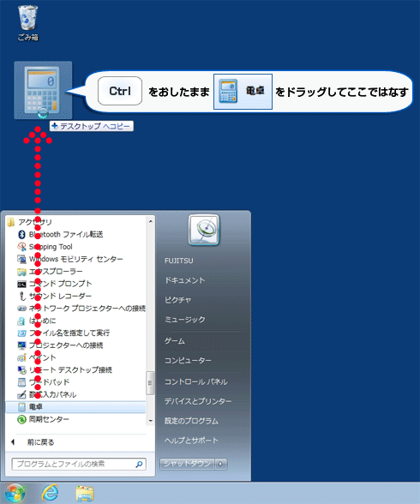Open プロジェクターへの接続
Image resolution: width=420 pixels, height=504 pixels.
[60, 345]
